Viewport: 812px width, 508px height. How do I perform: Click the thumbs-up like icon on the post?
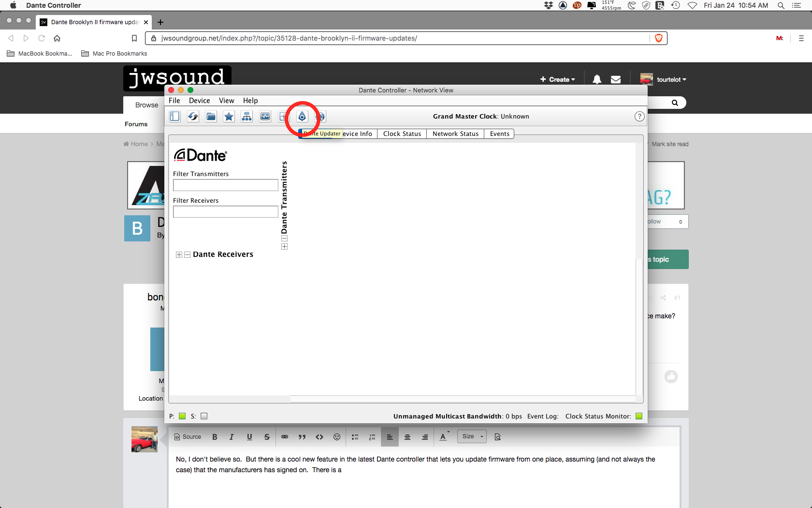coord(671,376)
